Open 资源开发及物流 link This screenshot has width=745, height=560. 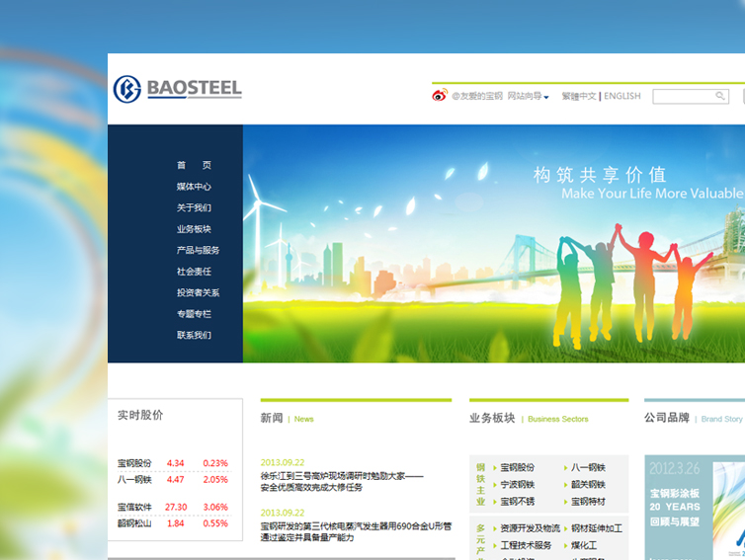coord(531,528)
